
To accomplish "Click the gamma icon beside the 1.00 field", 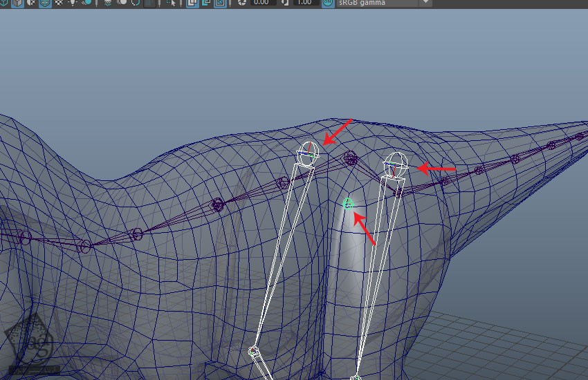I will pyautogui.click(x=285, y=3).
